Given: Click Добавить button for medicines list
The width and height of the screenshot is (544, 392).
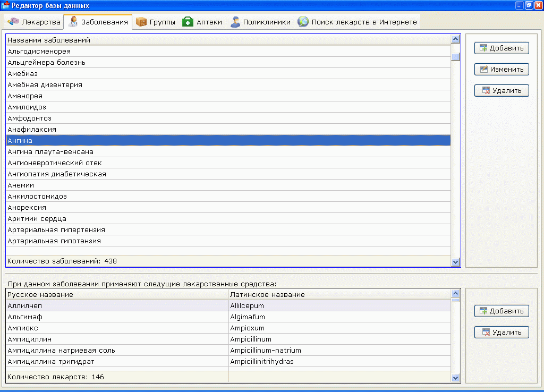Looking at the screenshot, I should coord(501,311).
